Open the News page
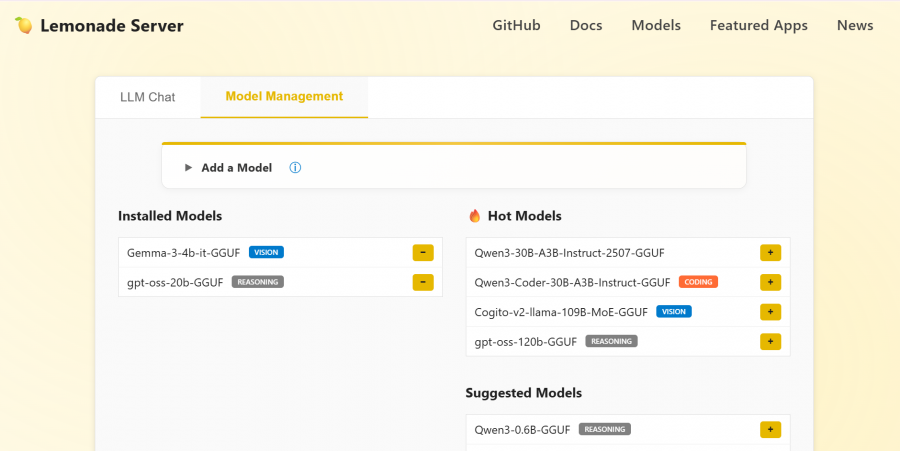900x451 pixels. [x=855, y=26]
